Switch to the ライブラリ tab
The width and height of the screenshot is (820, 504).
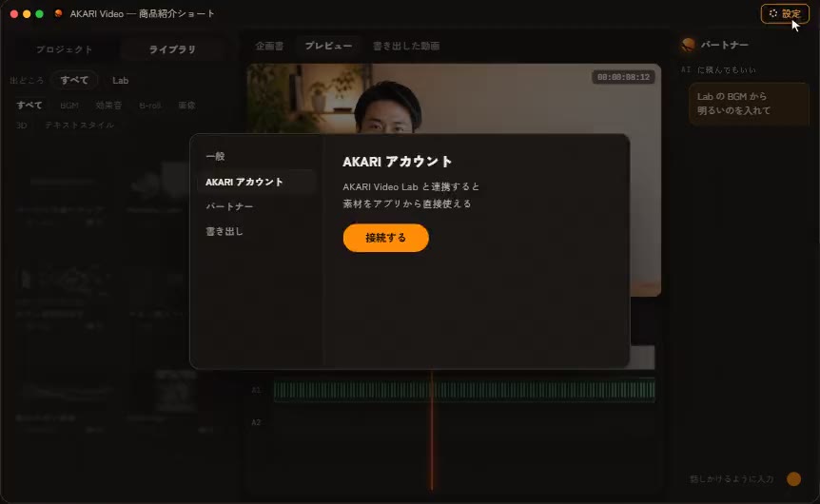(172, 49)
